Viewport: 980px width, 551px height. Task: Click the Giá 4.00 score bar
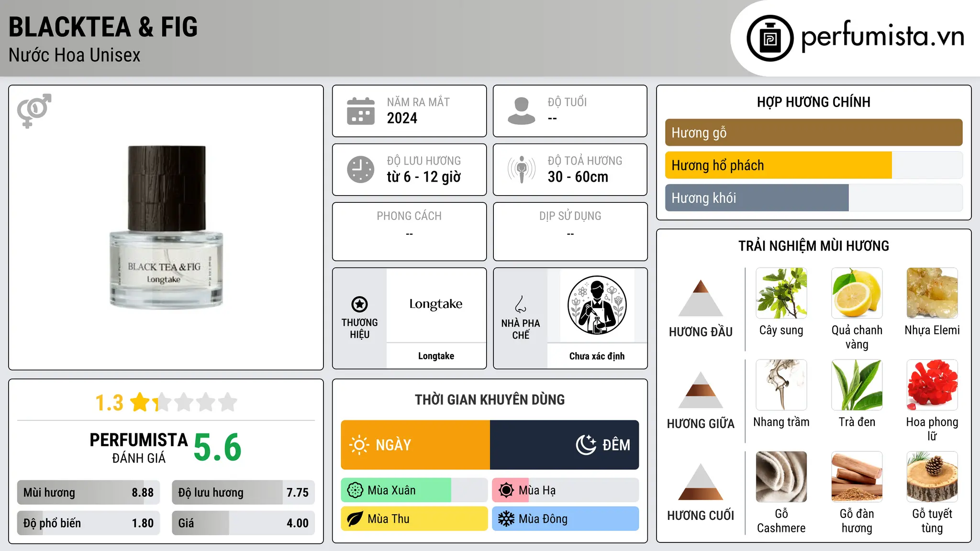(243, 523)
